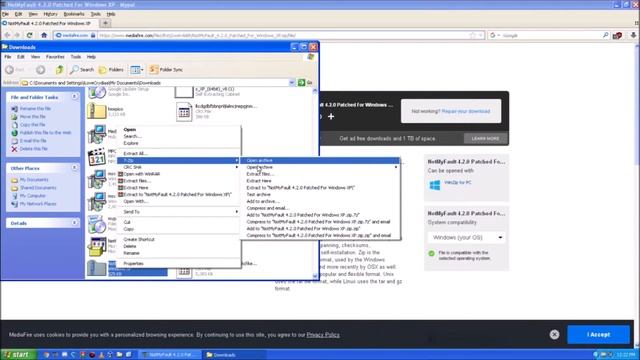The image size is (640, 360).
Task: Click the Up folder icon in Downloads toolbar
Action: click(x=60, y=70)
